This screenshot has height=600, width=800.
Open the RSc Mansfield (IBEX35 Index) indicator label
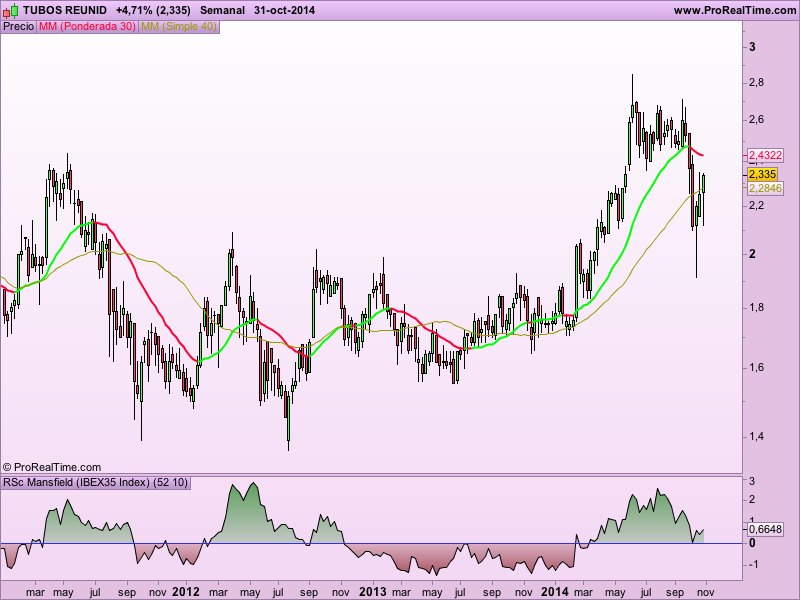click(96, 482)
